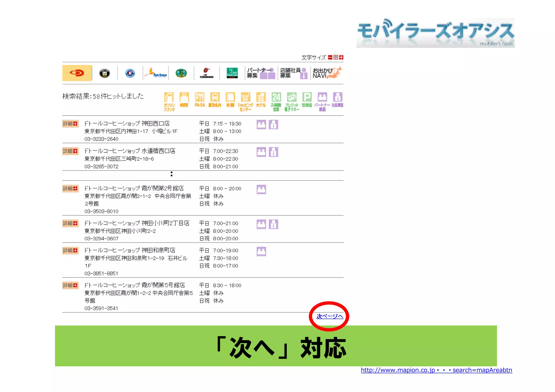
Task: Select the black circular emblem brand tab
Action: 105,73
